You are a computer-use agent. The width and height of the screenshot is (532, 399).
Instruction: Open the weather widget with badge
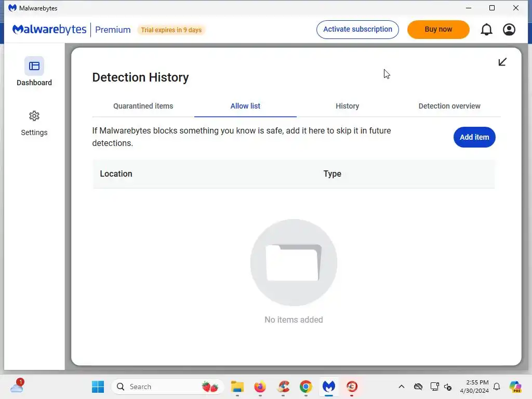17,386
